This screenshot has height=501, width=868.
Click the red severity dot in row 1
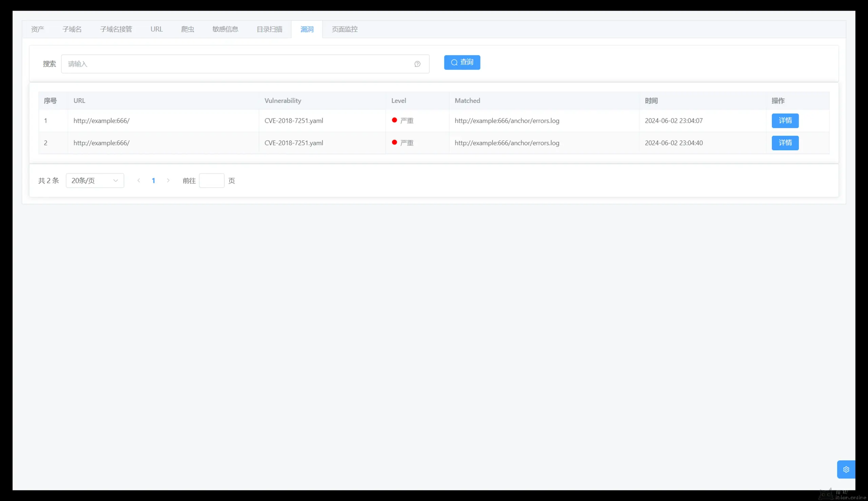point(394,120)
